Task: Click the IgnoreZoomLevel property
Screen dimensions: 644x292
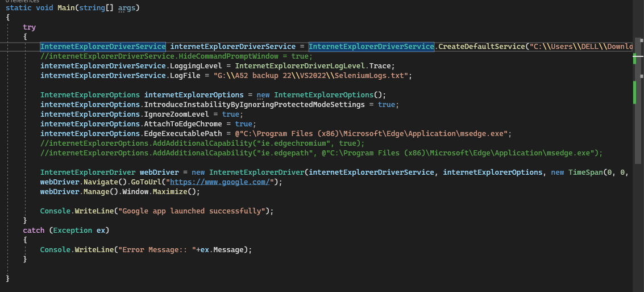Action: coord(176,114)
